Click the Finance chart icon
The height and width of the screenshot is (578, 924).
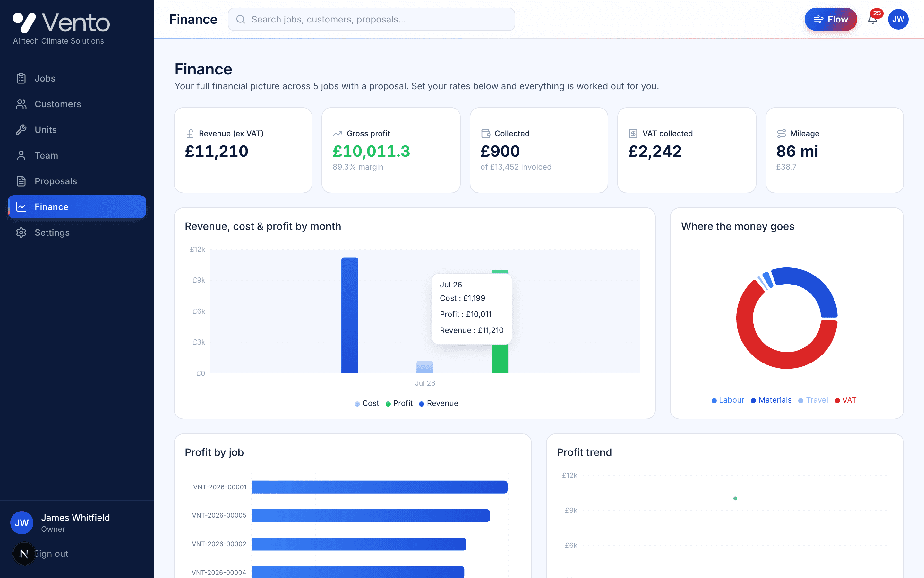[21, 207]
